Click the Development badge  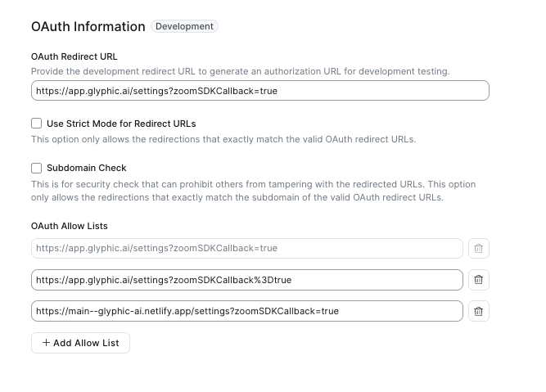[x=184, y=26]
